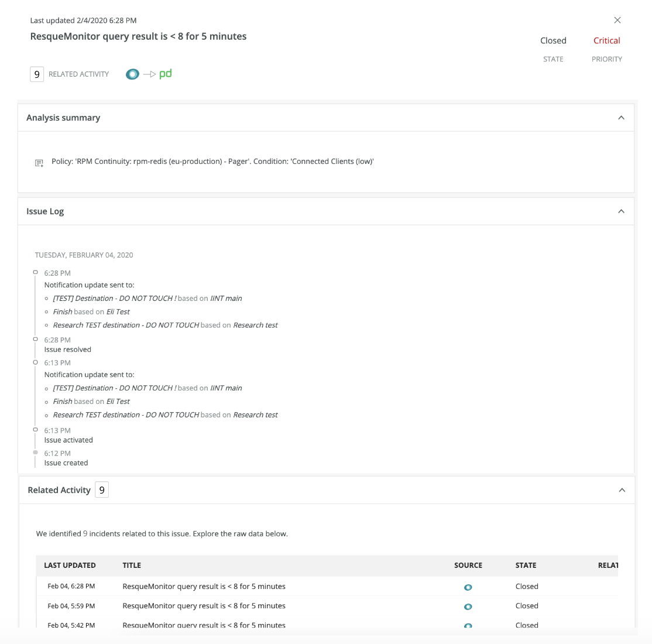Screen dimensions: 652x644
Task: Click the source icon in 6:28 PM row
Action: [468, 587]
